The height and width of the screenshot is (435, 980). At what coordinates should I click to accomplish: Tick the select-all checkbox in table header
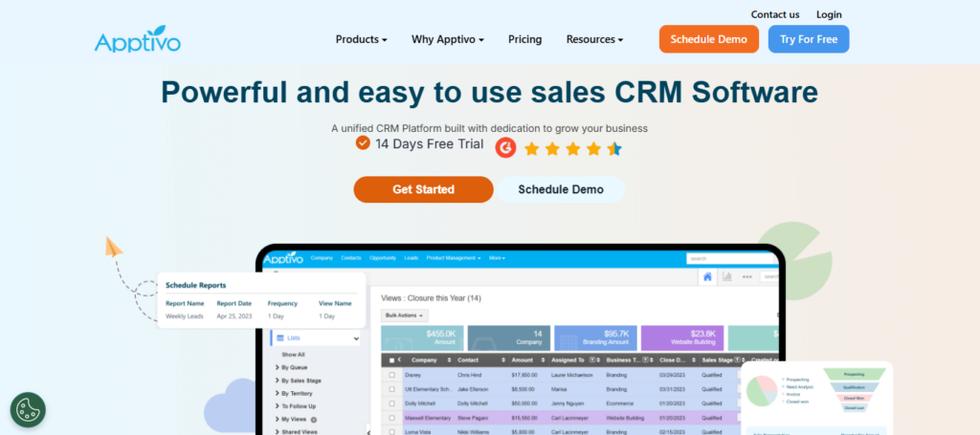tap(391, 360)
